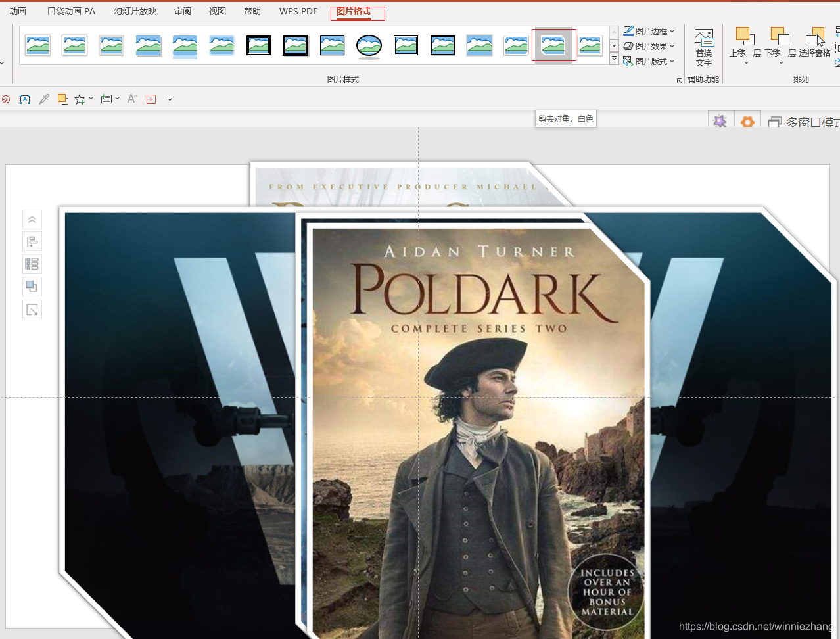
Task: Apply the soft edge rectangle picture style
Action: click(222, 45)
